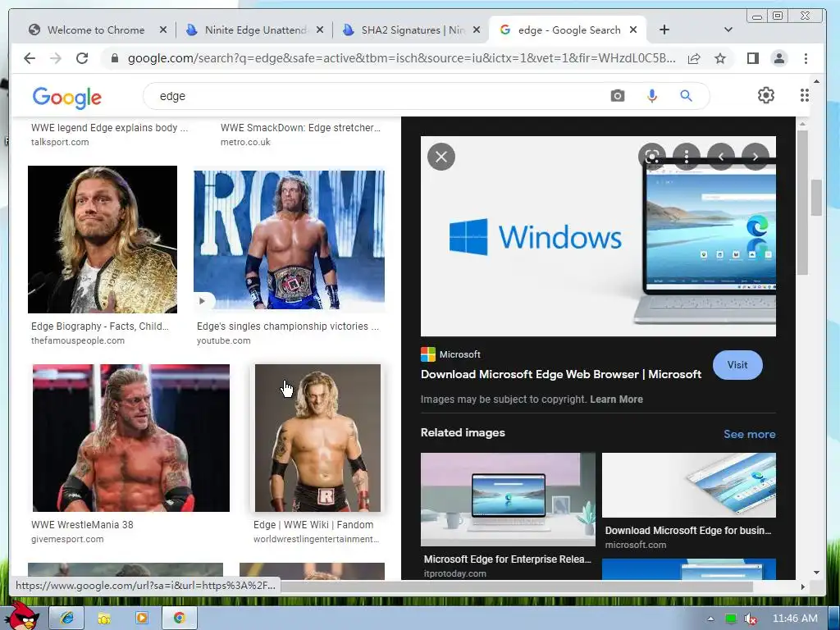Open Microsoft Edge for Enterprise related image
This screenshot has width=840, height=630.
(508, 500)
